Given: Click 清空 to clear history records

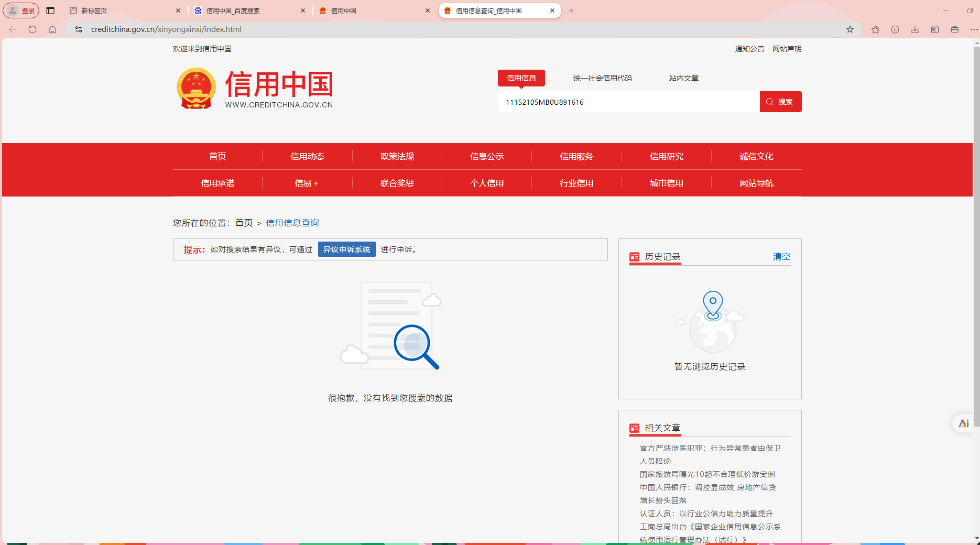Looking at the screenshot, I should [x=781, y=256].
